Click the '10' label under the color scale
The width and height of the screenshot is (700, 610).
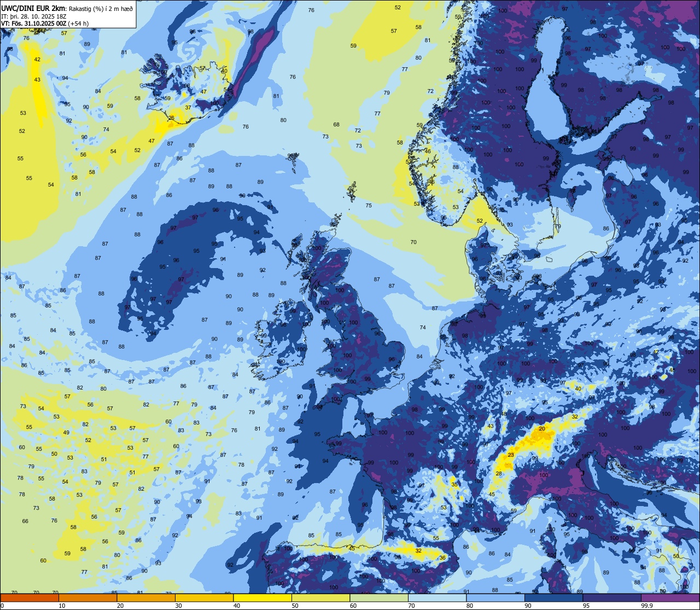(x=62, y=606)
